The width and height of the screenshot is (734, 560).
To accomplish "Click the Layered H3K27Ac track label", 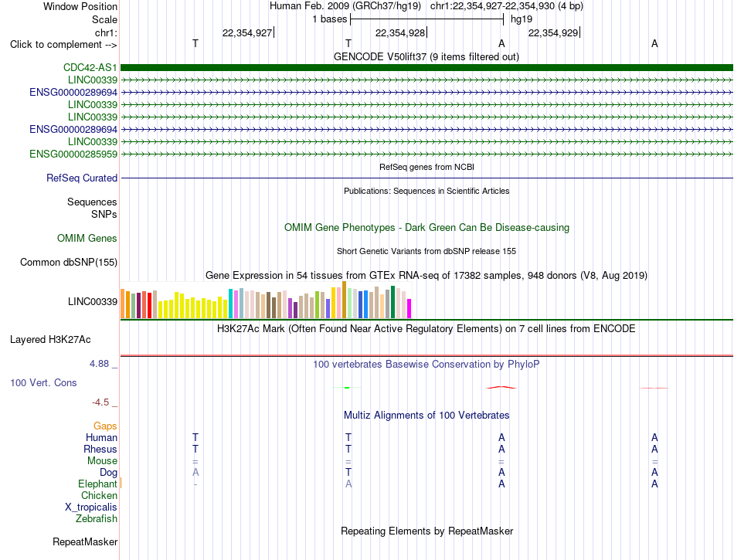I will tap(50, 340).
